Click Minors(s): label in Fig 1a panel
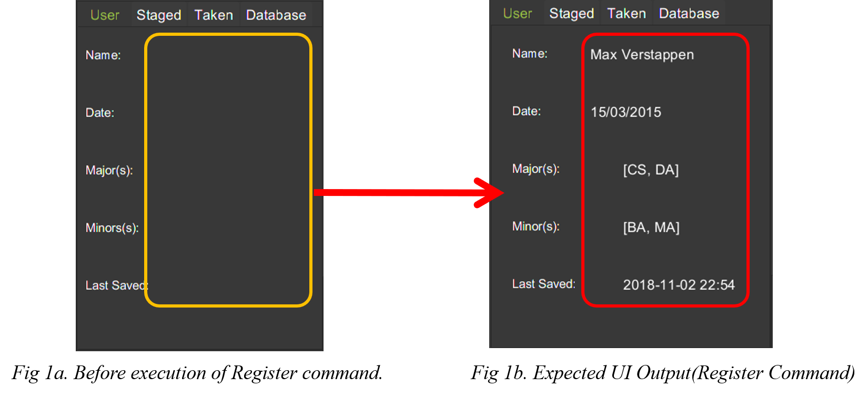The width and height of the screenshot is (868, 396). (112, 228)
